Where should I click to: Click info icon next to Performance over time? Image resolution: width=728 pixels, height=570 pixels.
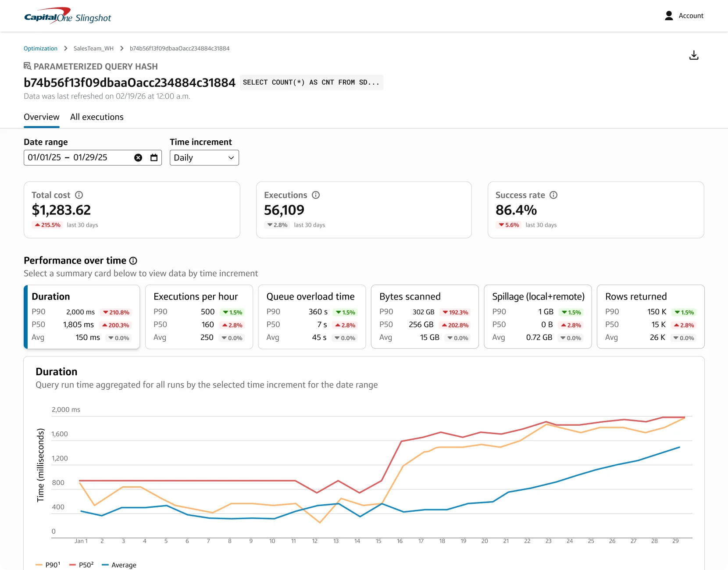(x=133, y=261)
